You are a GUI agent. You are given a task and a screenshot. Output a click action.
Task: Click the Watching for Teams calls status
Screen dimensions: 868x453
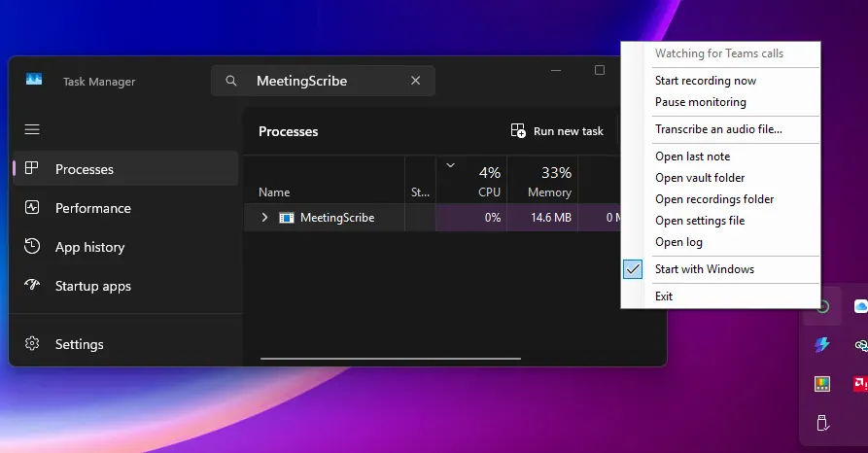pyautogui.click(x=719, y=53)
